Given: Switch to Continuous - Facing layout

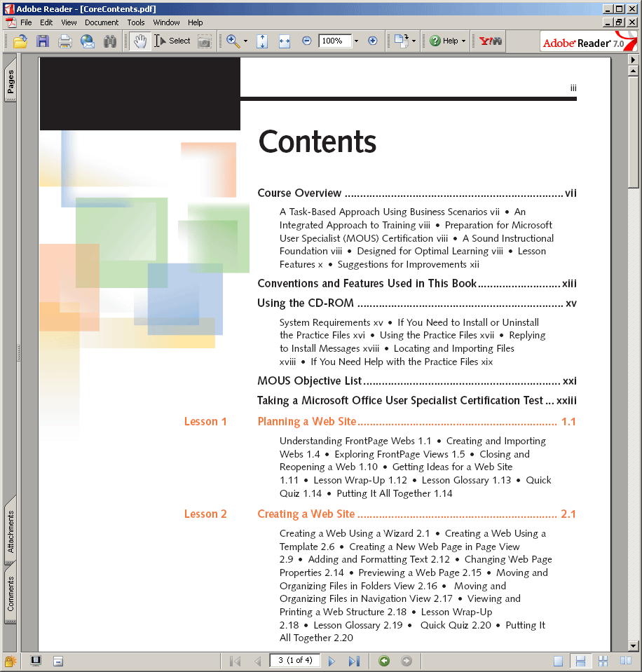Looking at the screenshot, I should pos(603,661).
